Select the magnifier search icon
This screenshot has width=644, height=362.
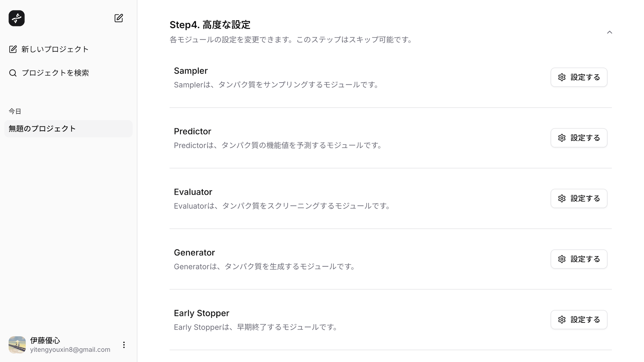(13, 72)
